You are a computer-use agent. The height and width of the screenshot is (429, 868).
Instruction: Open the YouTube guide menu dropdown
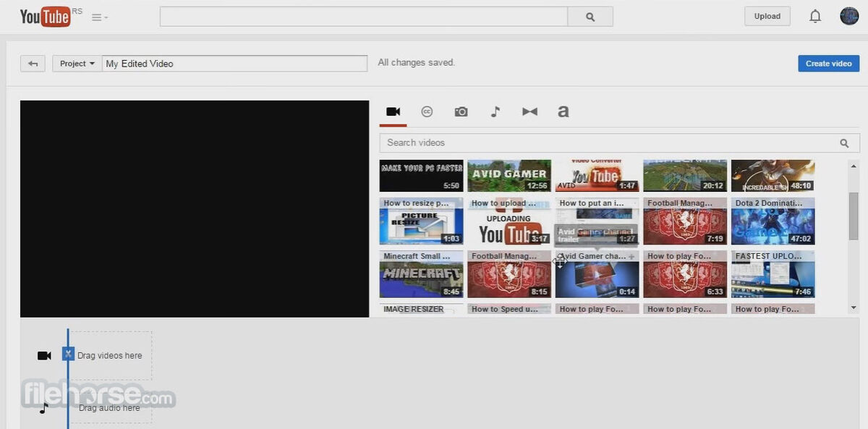pos(100,17)
